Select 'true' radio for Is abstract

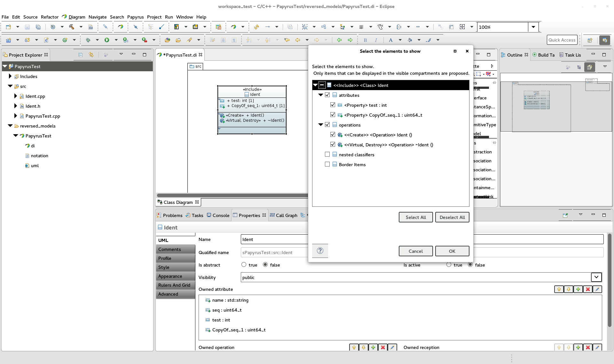244,265
